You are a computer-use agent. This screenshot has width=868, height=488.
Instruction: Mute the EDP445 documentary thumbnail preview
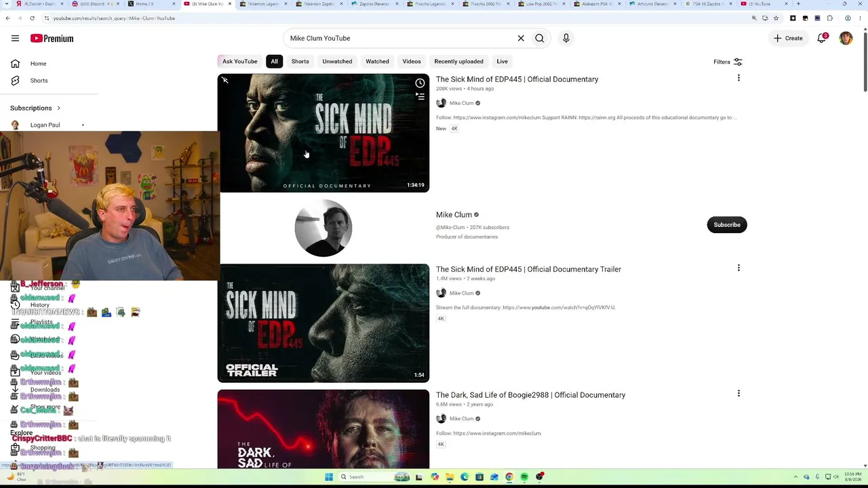click(x=225, y=81)
